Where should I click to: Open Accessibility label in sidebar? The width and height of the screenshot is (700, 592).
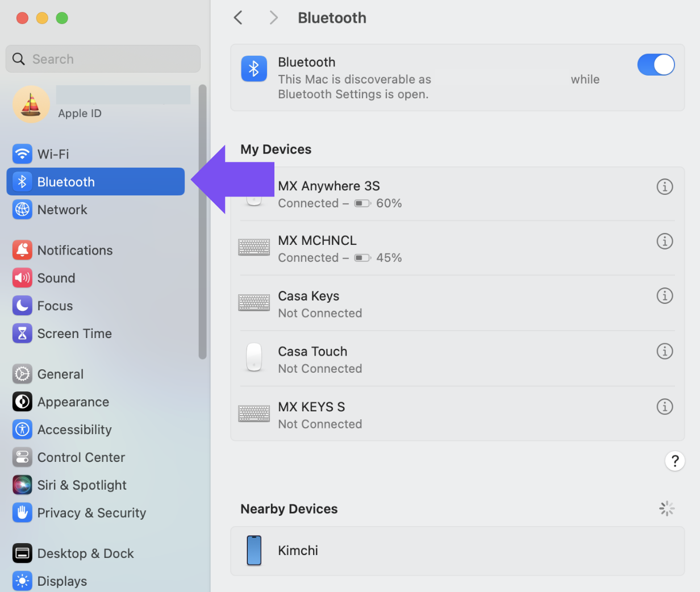tap(74, 430)
